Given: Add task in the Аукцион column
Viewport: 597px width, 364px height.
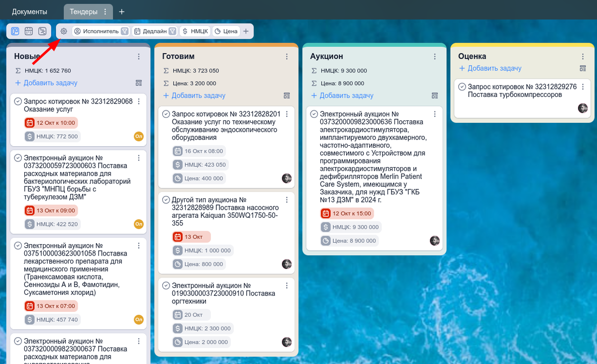Looking at the screenshot, I should tap(342, 95).
